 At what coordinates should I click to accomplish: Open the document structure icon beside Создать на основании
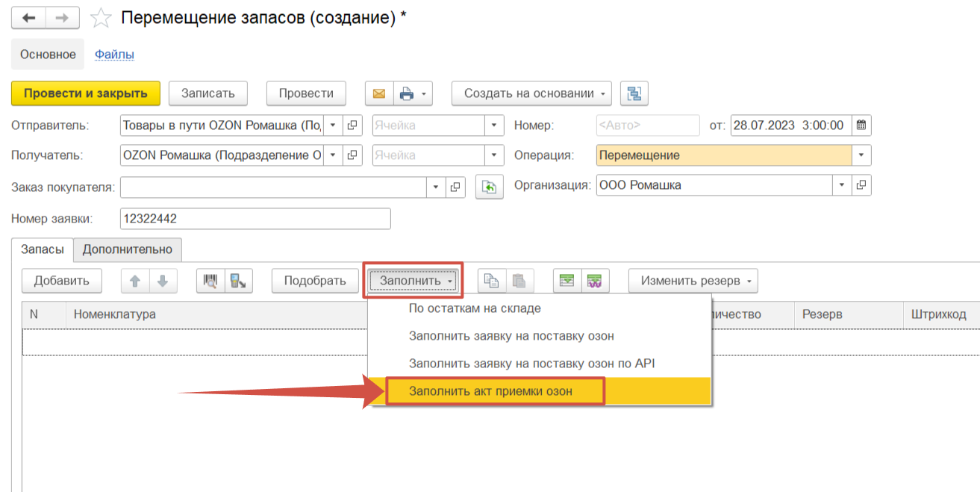pos(634,93)
